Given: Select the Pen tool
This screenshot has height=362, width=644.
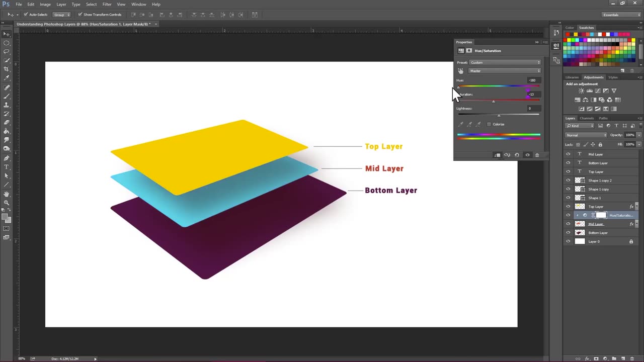Looking at the screenshot, I should [x=7, y=158].
